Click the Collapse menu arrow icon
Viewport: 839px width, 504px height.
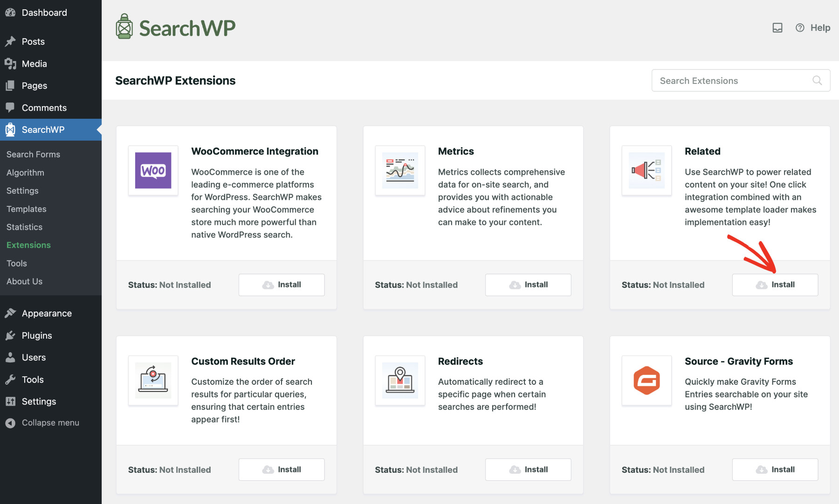point(10,423)
